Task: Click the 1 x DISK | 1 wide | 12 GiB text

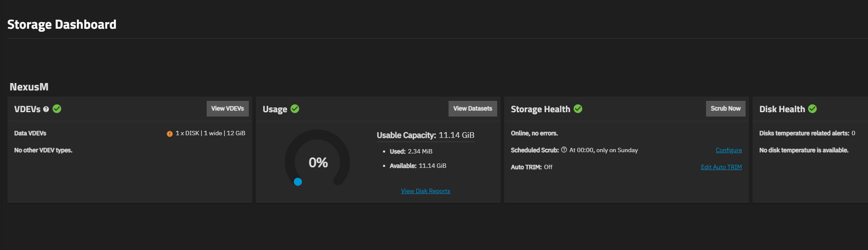Action: (210, 133)
